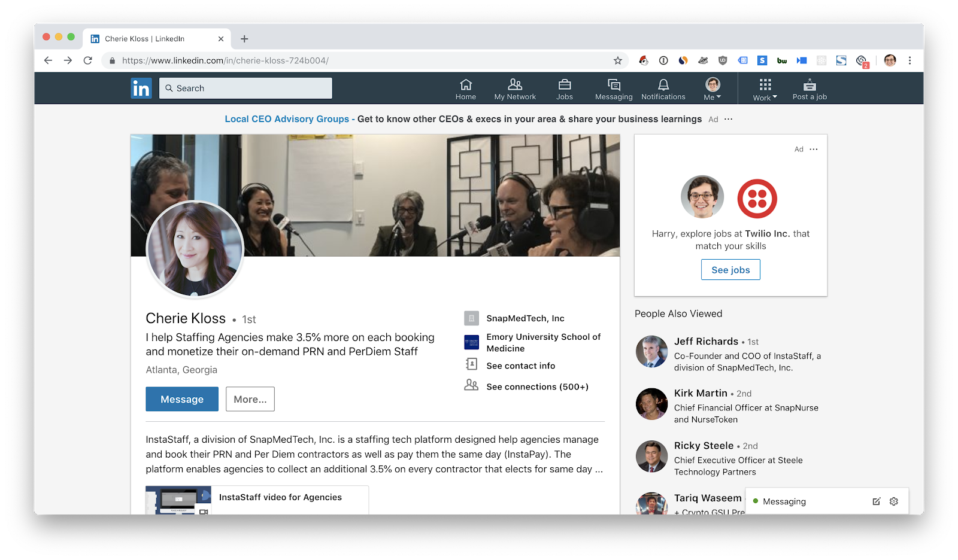Open the SimilarWeb extension icon
Screen dimensions: 958x560
pyautogui.click(x=683, y=60)
